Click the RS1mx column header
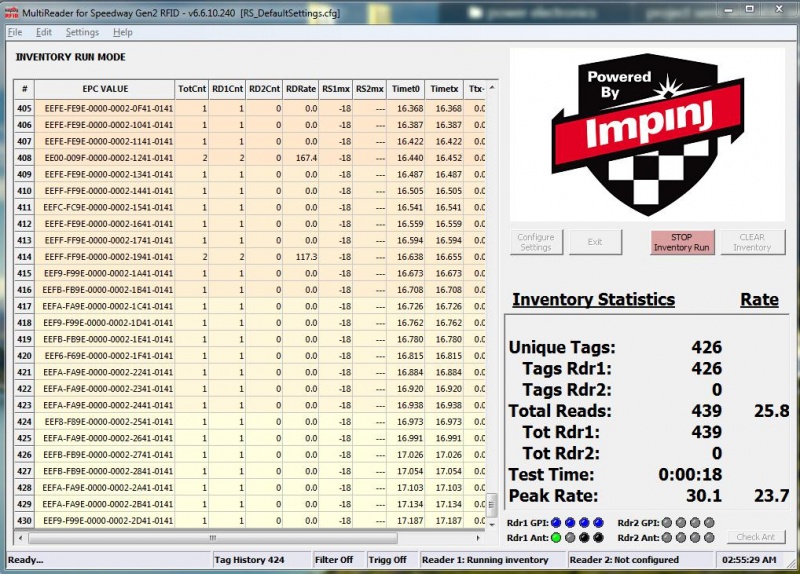The height and width of the screenshot is (574, 800). coord(336,89)
